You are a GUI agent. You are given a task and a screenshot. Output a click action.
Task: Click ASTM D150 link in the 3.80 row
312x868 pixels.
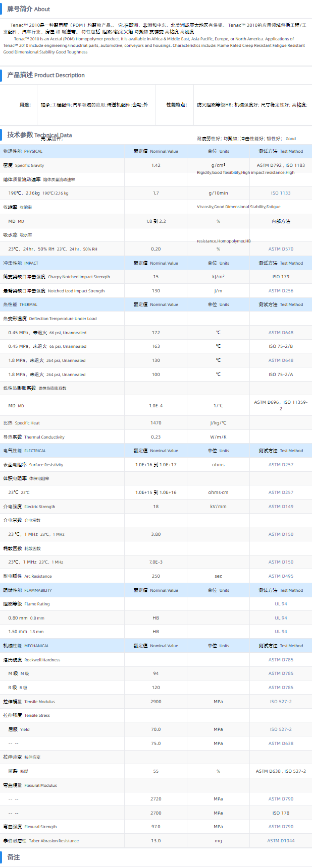(x=281, y=534)
